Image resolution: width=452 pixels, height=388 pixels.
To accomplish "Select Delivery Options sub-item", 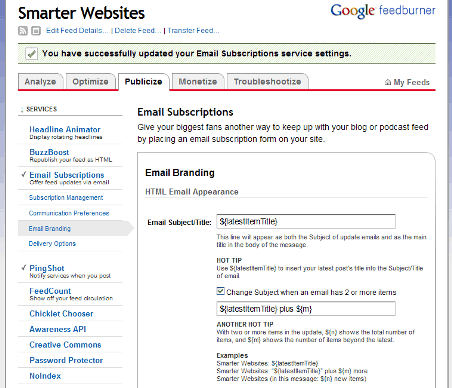I will pyautogui.click(x=52, y=244).
